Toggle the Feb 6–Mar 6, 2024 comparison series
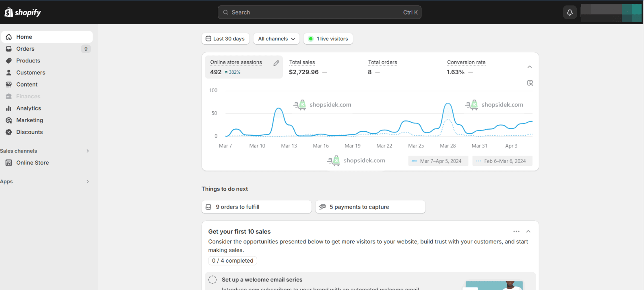The width and height of the screenshot is (644, 290). coord(502,161)
